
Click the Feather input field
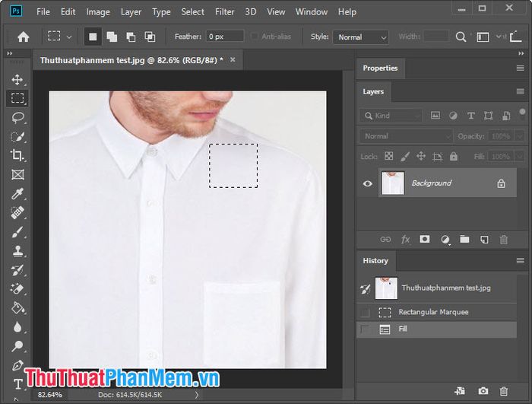pyautogui.click(x=225, y=37)
